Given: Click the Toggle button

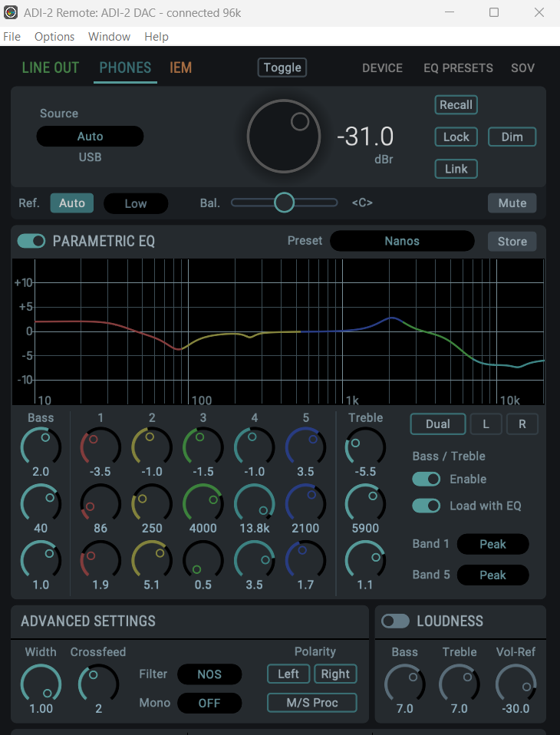Looking at the screenshot, I should coord(282,68).
